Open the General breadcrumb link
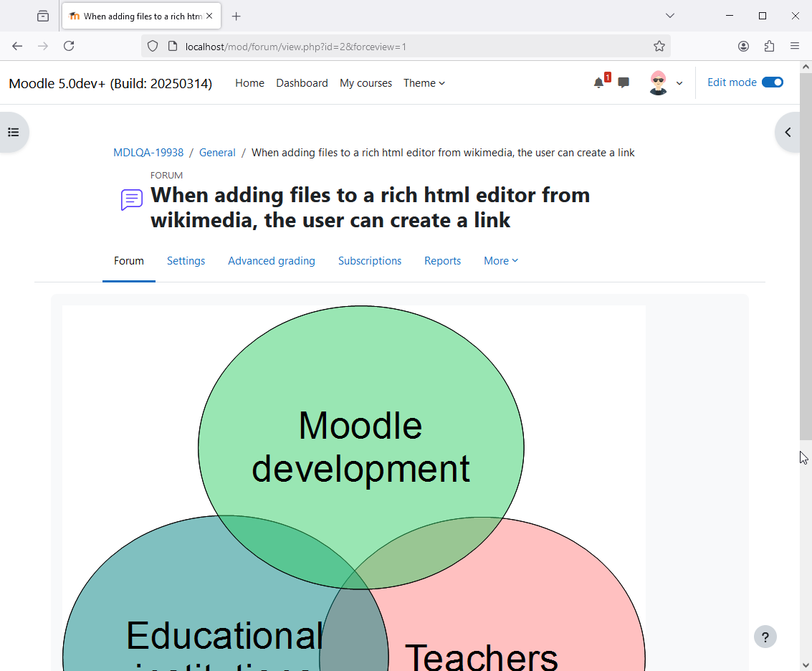Image resolution: width=812 pixels, height=671 pixels. click(x=217, y=152)
